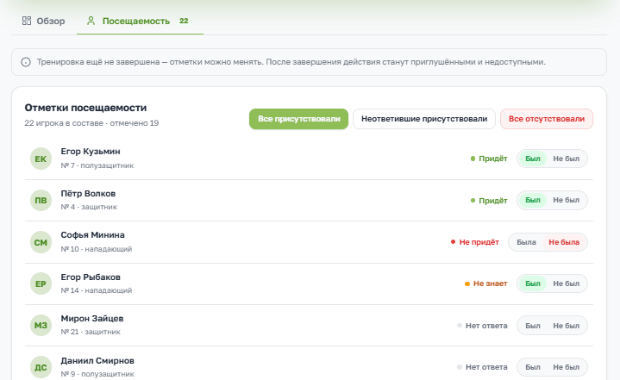Click the Не знает status label
620x380 pixels.
pos(486,284)
